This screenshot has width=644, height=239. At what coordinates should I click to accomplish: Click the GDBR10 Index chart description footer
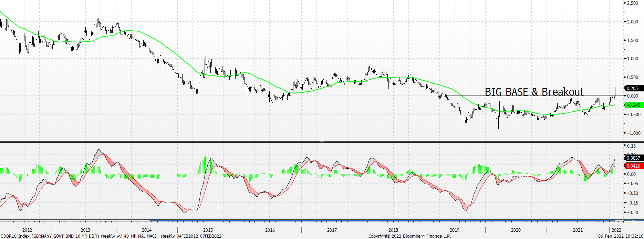coord(79,236)
